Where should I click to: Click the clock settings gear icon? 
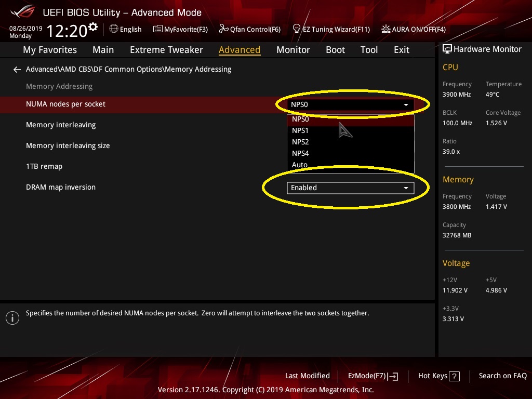coord(93,26)
